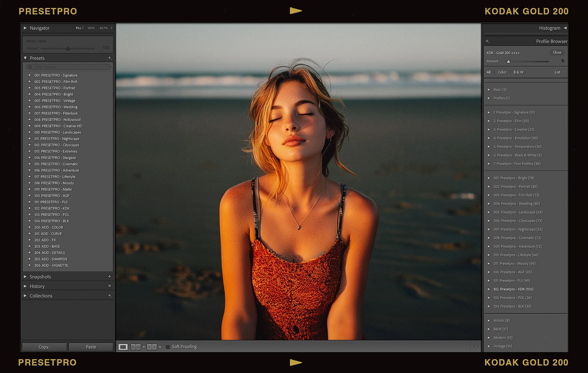Close the Profile Browser with Close button
Image resolution: width=588 pixels, height=373 pixels.
point(557,53)
